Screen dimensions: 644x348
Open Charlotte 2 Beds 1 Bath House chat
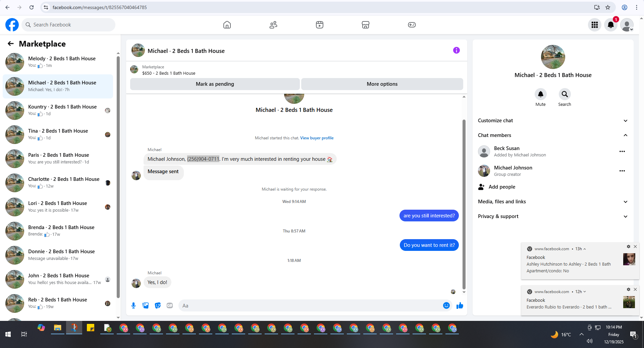(58, 183)
